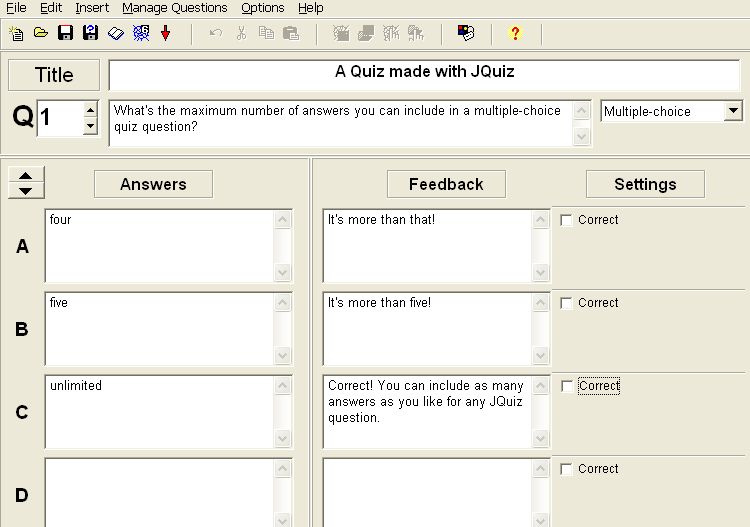
Task: Save the quiz with the floppy icon
Action: pos(66,33)
